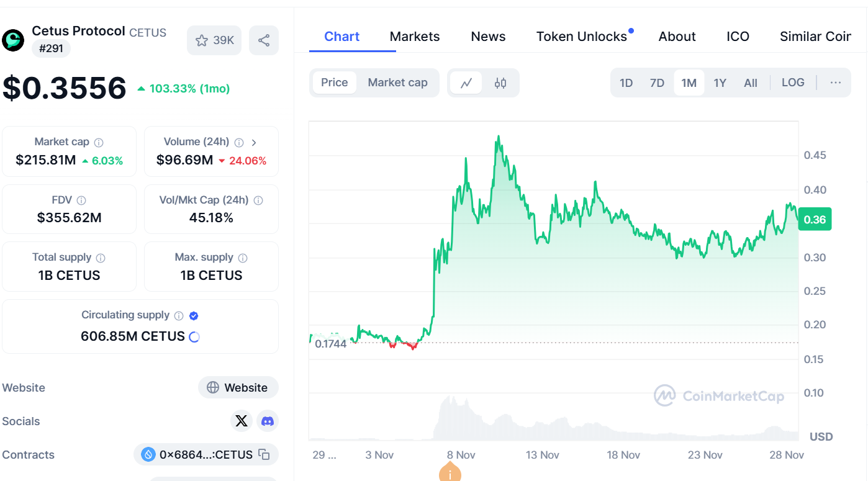The width and height of the screenshot is (868, 481).
Task: Click the 606.85M CETUS supply value
Action: 133,336
